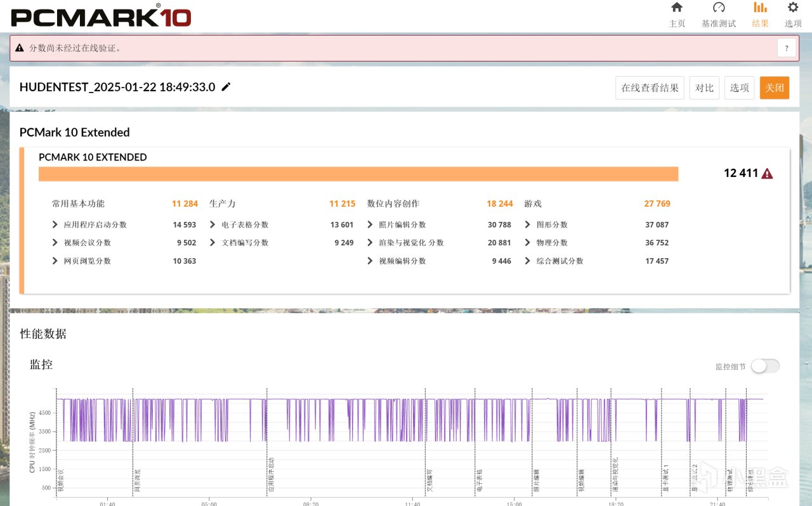
Task: Click the 监控 heading
Action: coord(41,365)
